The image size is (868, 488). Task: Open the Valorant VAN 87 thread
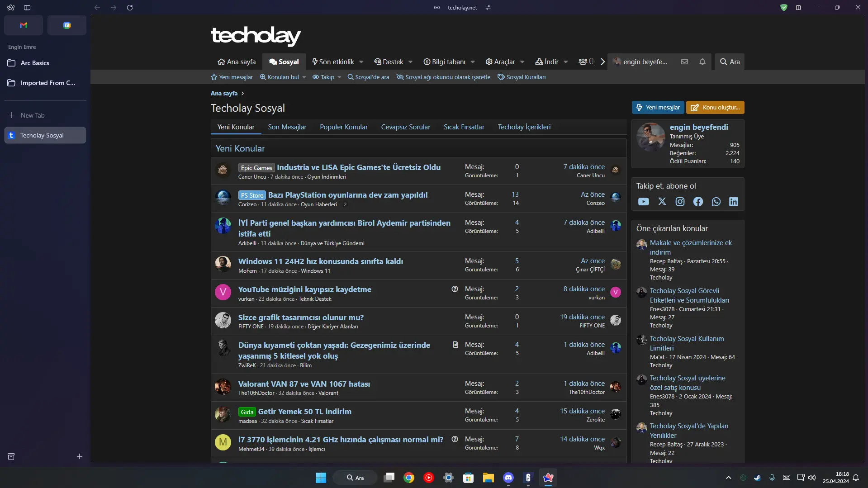coord(304,384)
